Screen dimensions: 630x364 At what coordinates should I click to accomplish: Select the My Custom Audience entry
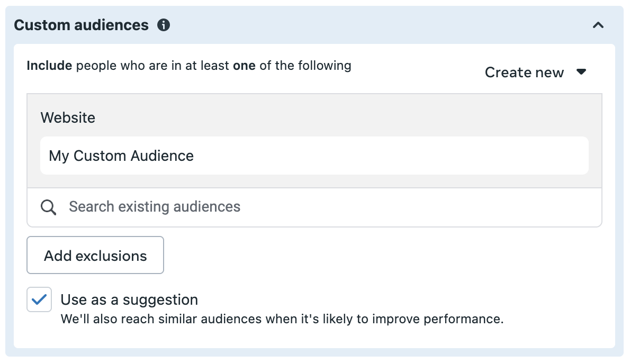tap(314, 156)
